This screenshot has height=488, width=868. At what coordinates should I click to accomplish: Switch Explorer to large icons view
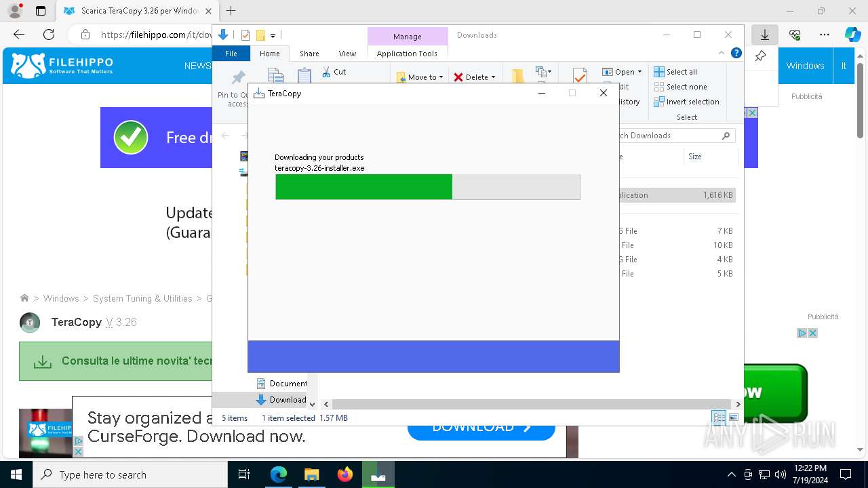734,418
